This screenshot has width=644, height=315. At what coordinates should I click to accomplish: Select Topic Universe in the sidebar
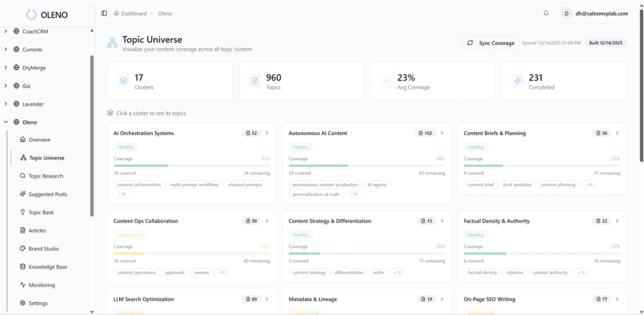tap(47, 158)
